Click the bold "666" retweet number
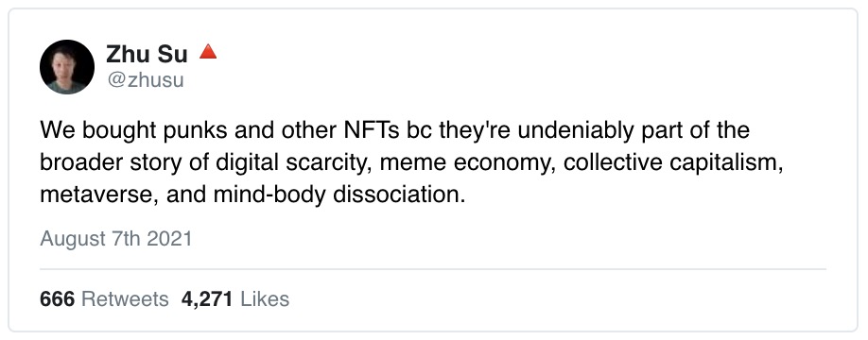Viewport: 868px width, 340px height. coord(57,299)
